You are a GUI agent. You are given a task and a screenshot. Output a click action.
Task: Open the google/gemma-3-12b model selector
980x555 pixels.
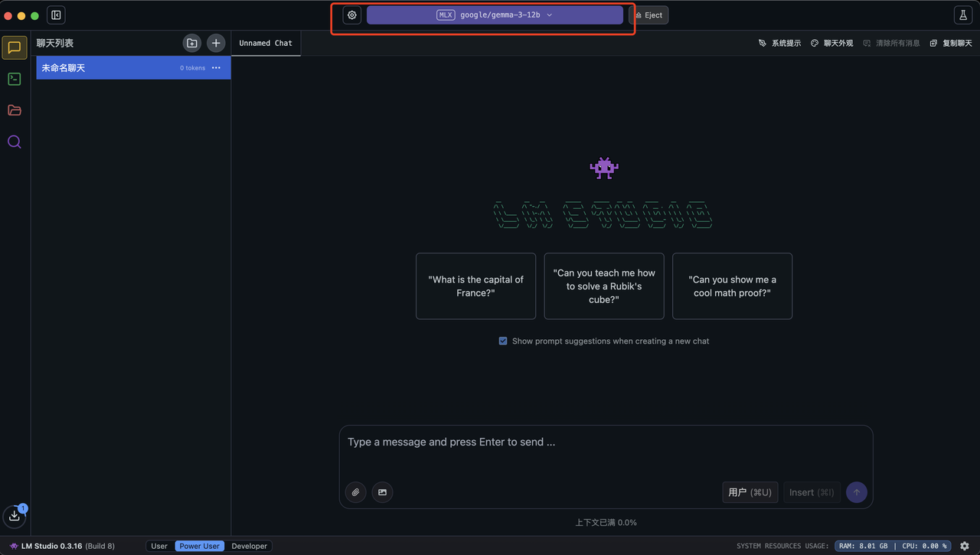(495, 15)
